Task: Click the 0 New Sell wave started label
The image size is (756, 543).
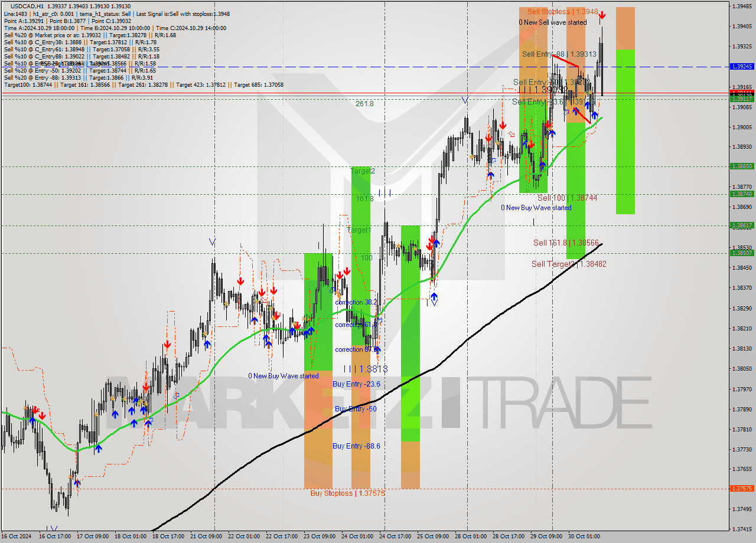Action: coord(553,22)
